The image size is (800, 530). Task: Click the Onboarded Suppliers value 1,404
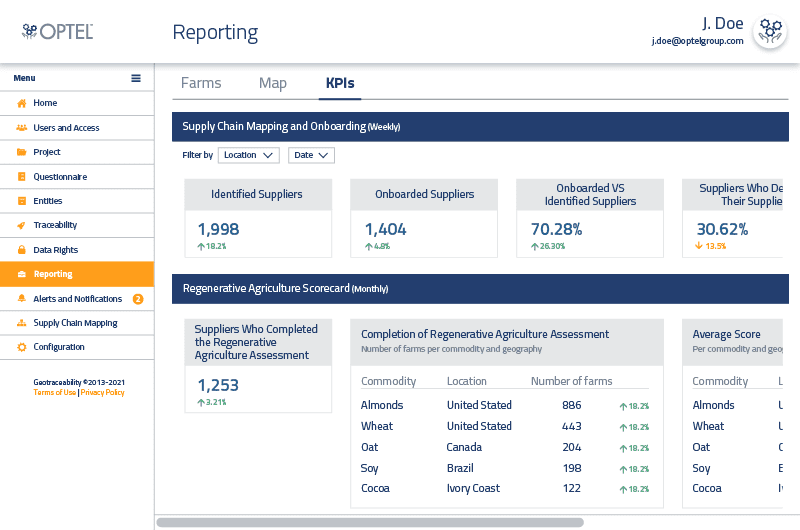click(386, 229)
